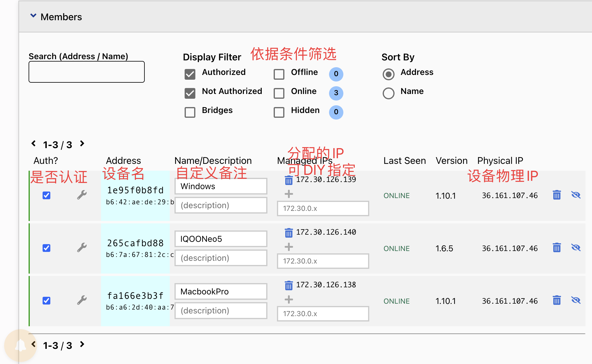Edit the MacbookPro name field
This screenshot has height=364, width=592.
[221, 291]
